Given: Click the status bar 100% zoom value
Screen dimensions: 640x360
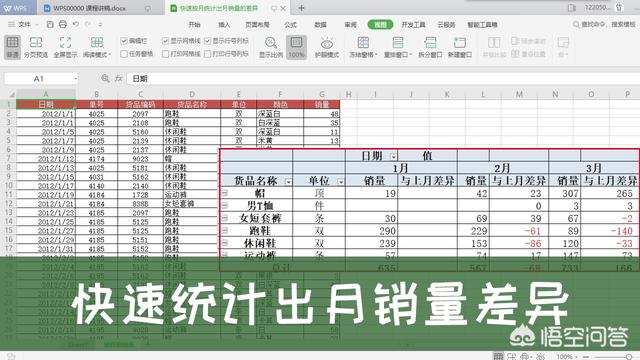Looking at the screenshot, I should (x=564, y=357).
